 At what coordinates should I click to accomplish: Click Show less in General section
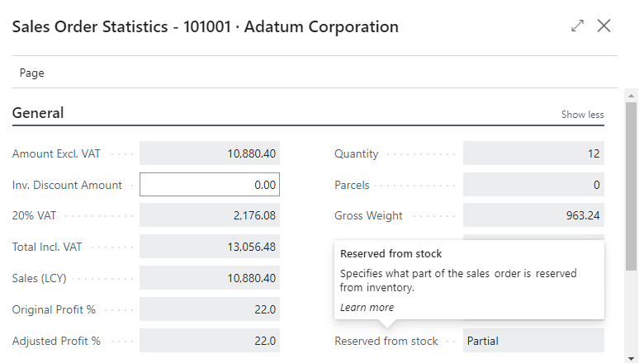pyautogui.click(x=582, y=115)
